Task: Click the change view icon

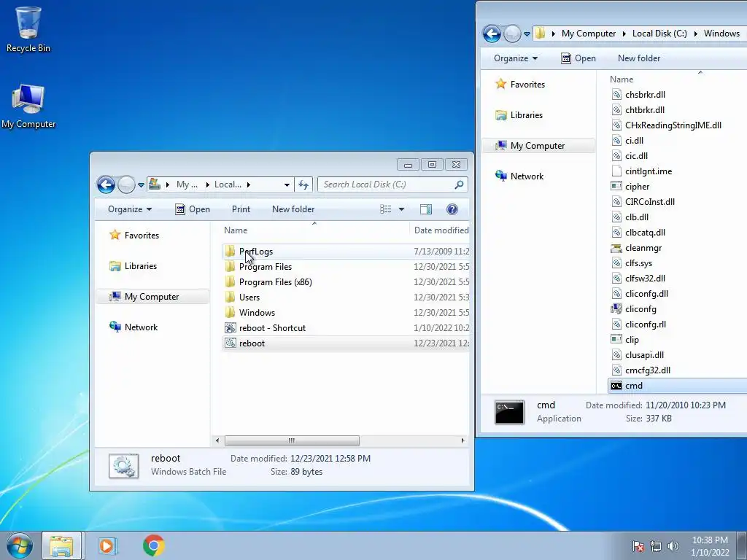Action: tap(385, 209)
